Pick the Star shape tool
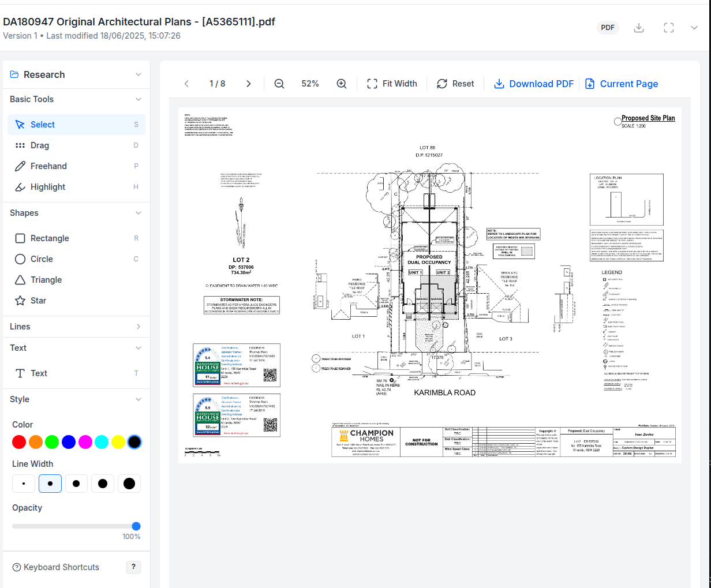This screenshot has width=711, height=588. (38, 301)
